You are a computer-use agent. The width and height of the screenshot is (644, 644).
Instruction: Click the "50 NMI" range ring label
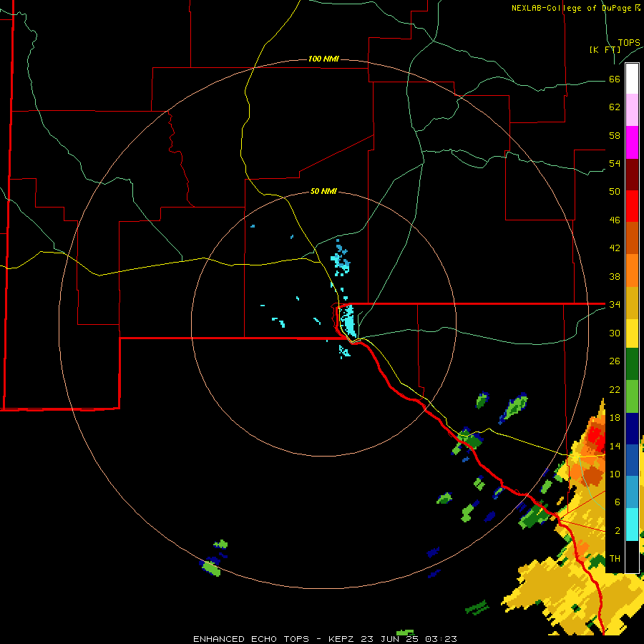click(323, 191)
